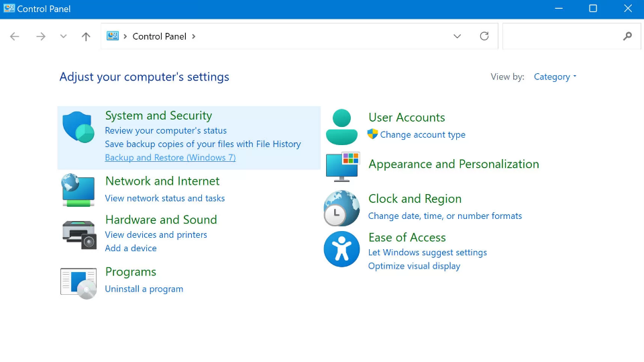Click the User Accounts person icon
This screenshot has height=362, width=644.
(342, 127)
